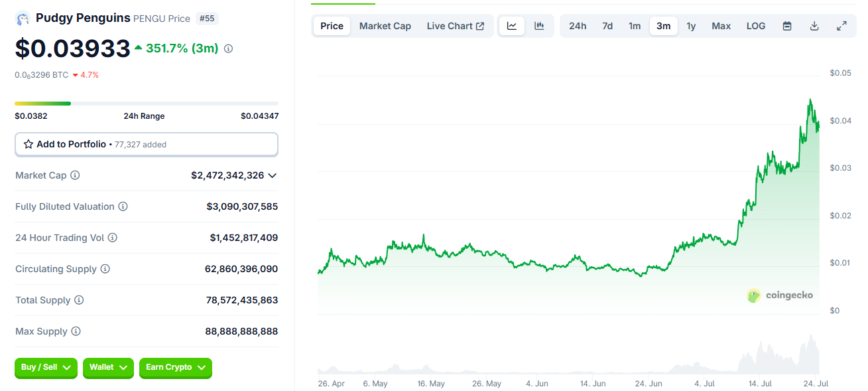Click the 26. Apr date axis label
The image size is (868, 391).
tap(332, 384)
